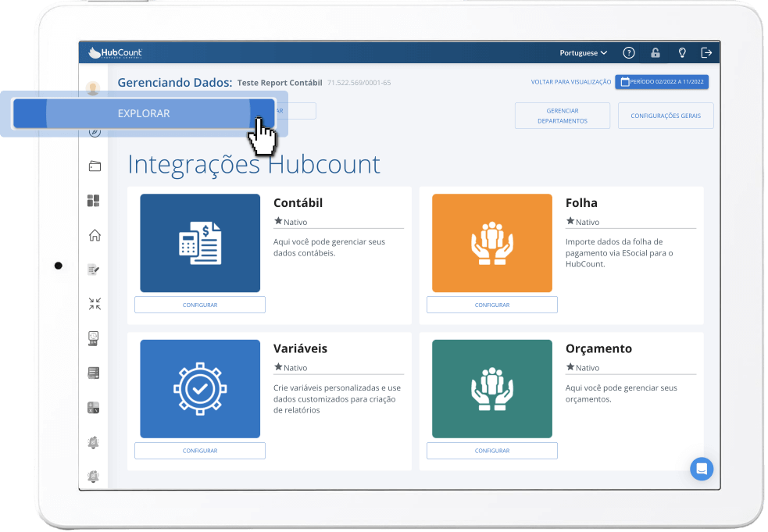Click Voltar para Visualização link
The height and width of the screenshot is (532, 768).
[571, 82]
